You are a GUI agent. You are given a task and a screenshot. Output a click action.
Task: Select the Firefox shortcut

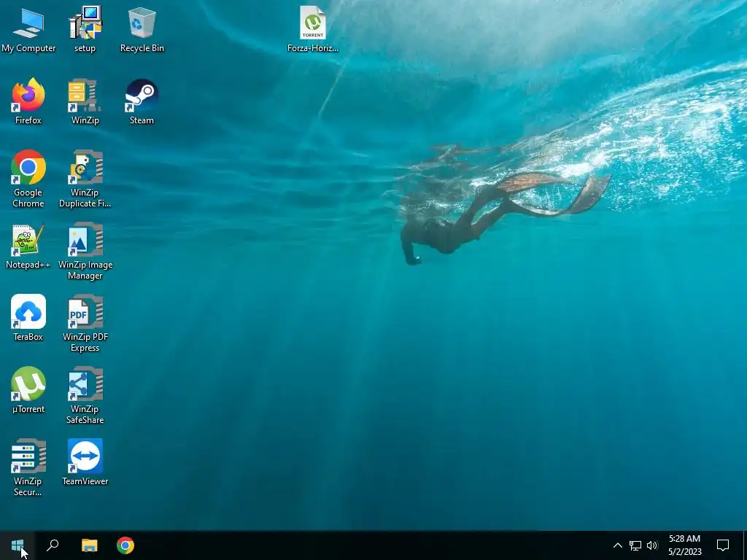(28, 101)
